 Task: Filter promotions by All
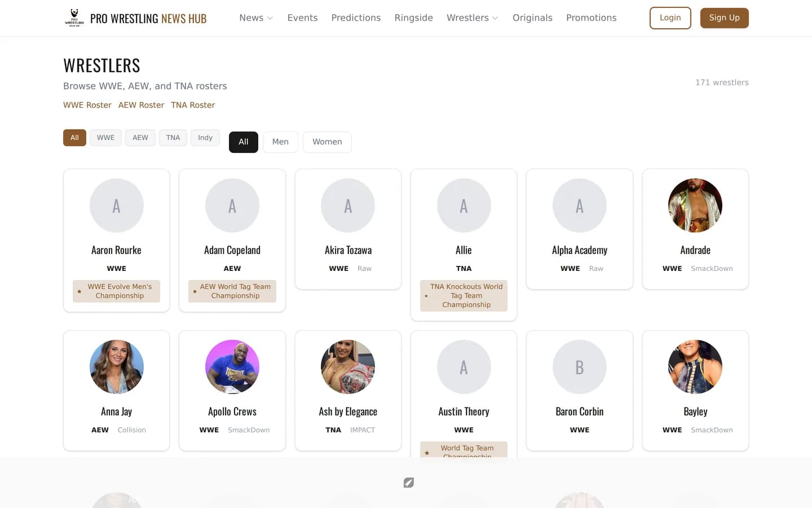click(74, 138)
